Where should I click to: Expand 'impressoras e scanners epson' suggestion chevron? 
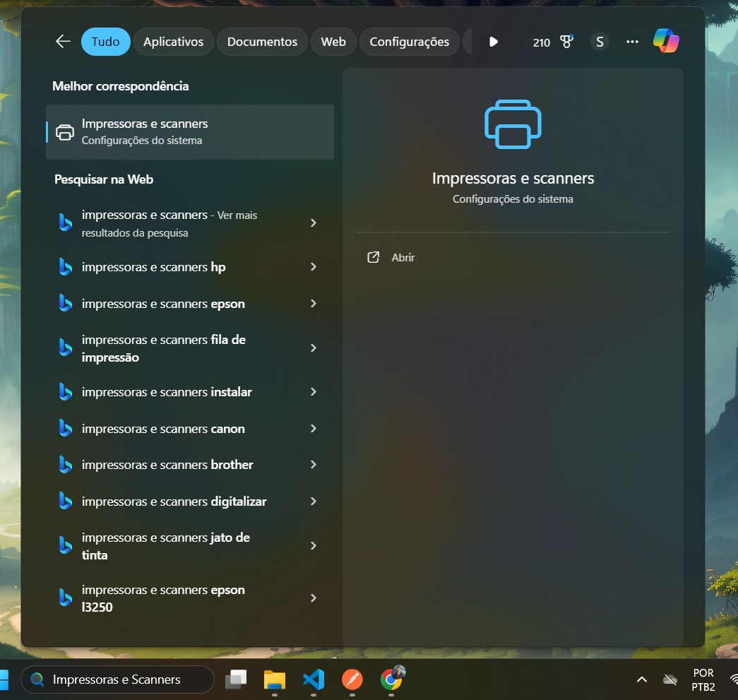tap(314, 304)
